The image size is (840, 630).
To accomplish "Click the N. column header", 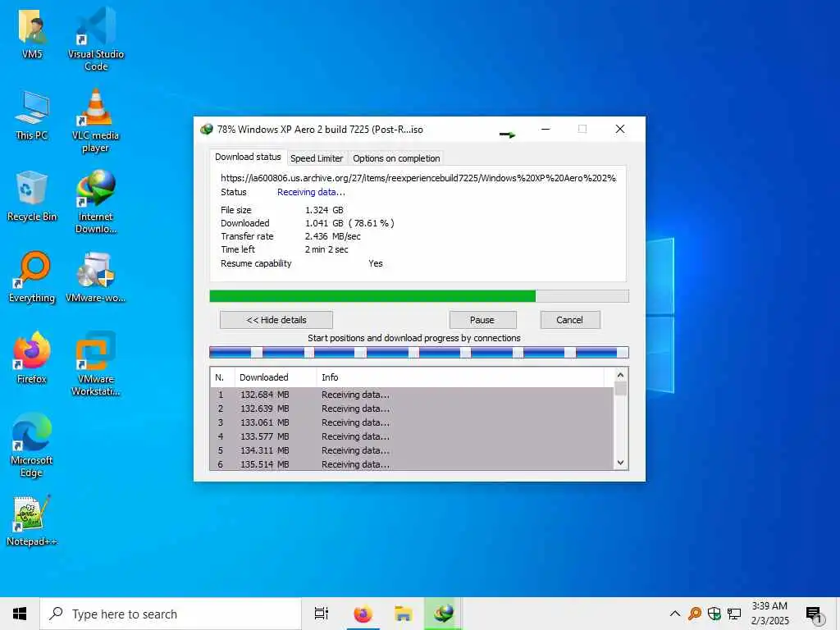I will [222, 377].
